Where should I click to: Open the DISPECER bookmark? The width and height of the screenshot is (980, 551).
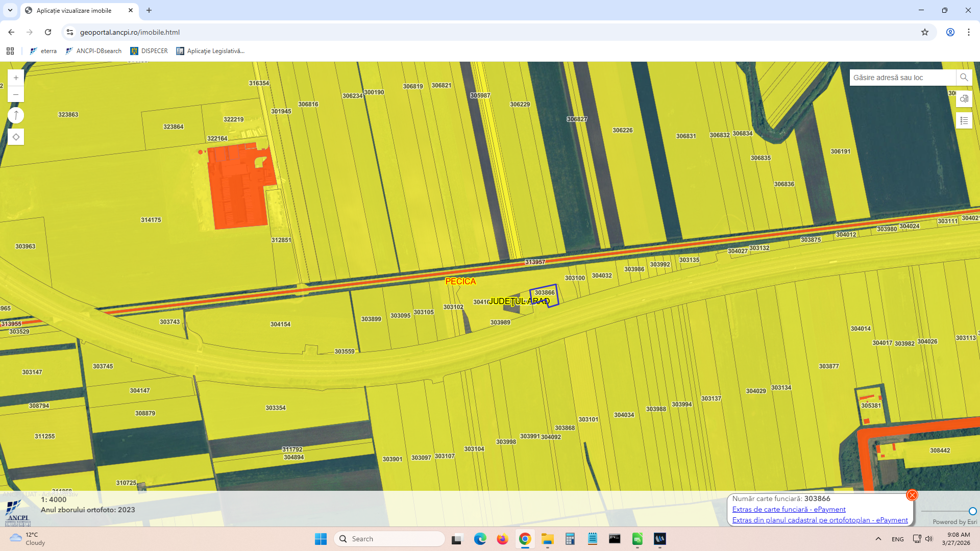pos(149,51)
